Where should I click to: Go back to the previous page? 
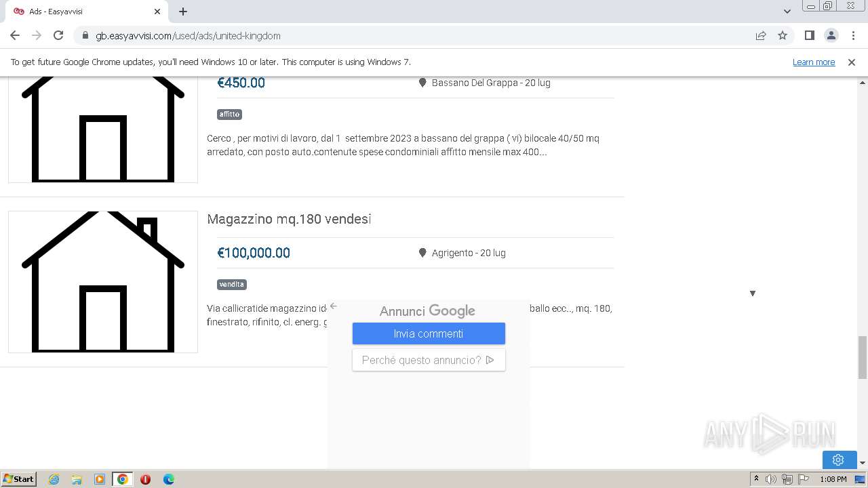pyautogui.click(x=15, y=35)
